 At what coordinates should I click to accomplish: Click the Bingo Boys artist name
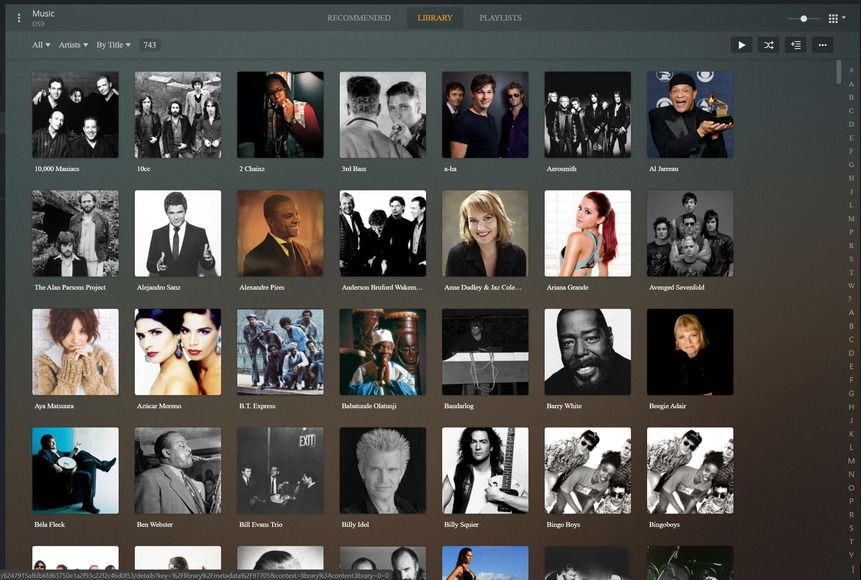pyautogui.click(x=563, y=525)
